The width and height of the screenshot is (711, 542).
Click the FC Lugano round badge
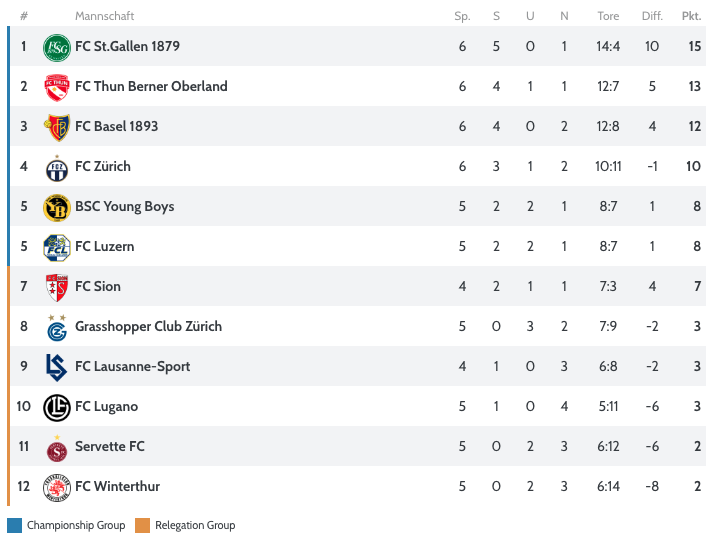(x=57, y=407)
